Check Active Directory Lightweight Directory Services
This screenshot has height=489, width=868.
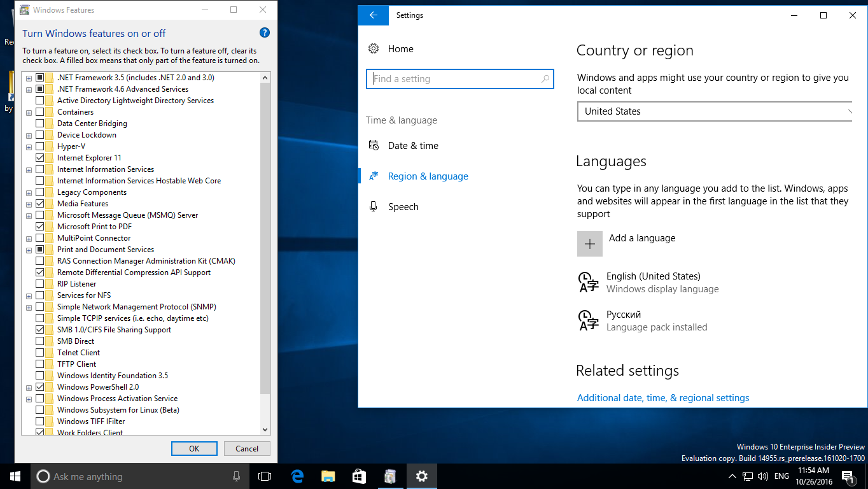(x=40, y=101)
